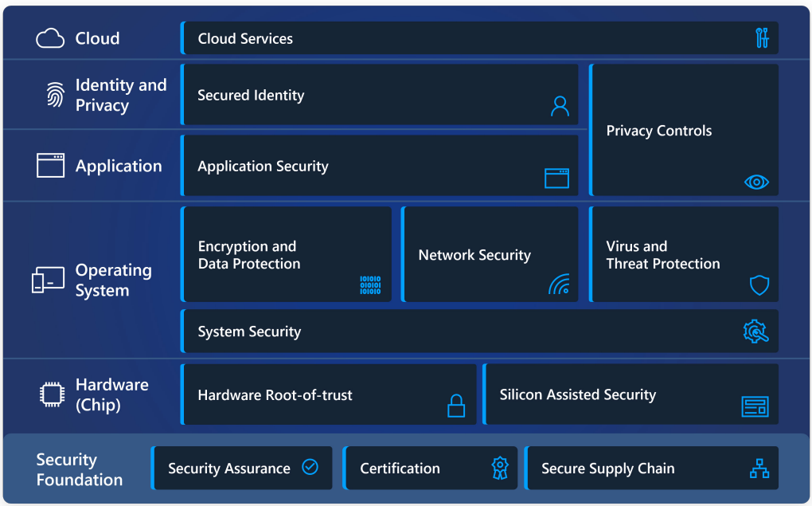Click the checkmark circle in Security Assurance
812x506 pixels.
click(x=310, y=468)
